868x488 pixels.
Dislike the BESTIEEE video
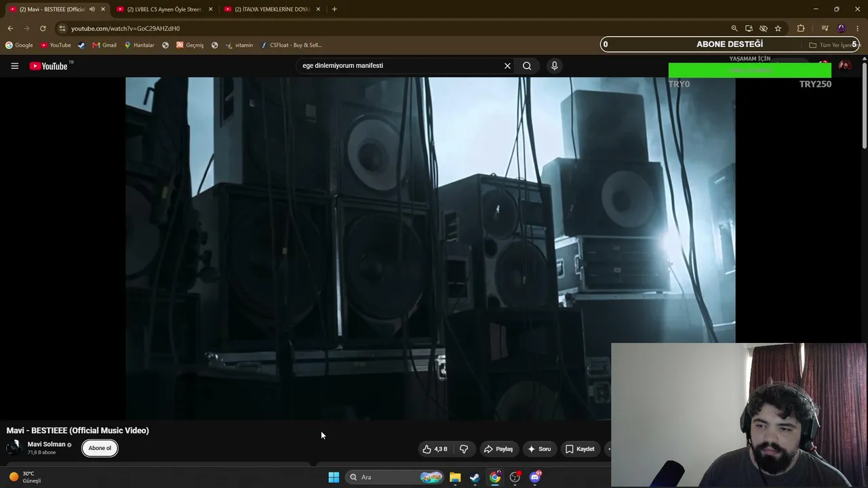464,449
